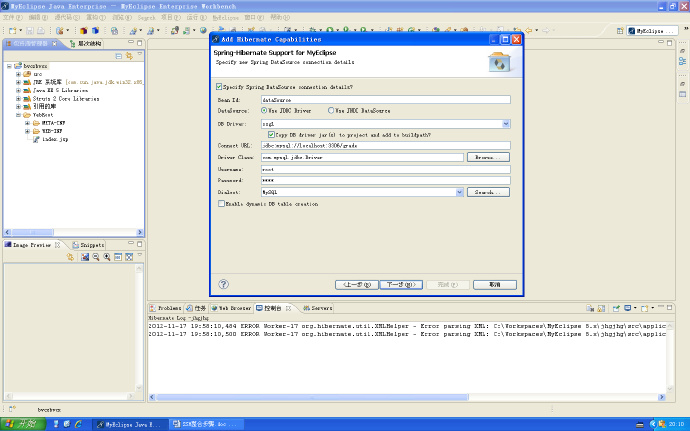The width and height of the screenshot is (690, 431).
Task: Click Zoom In icon in Image Preview
Action: tap(106, 257)
